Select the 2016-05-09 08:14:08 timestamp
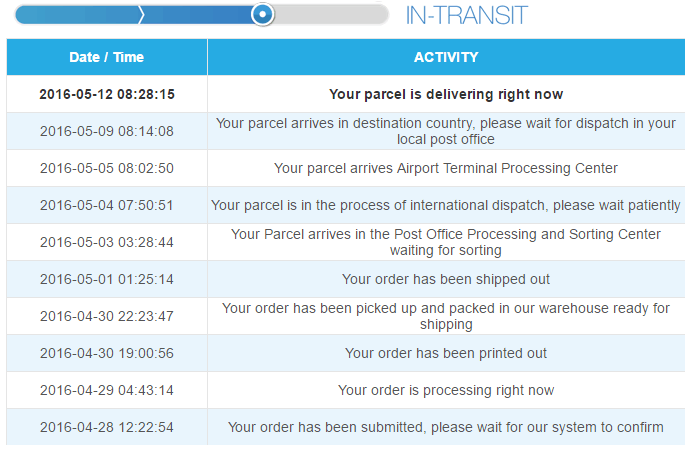The width and height of the screenshot is (689, 456). click(x=107, y=131)
